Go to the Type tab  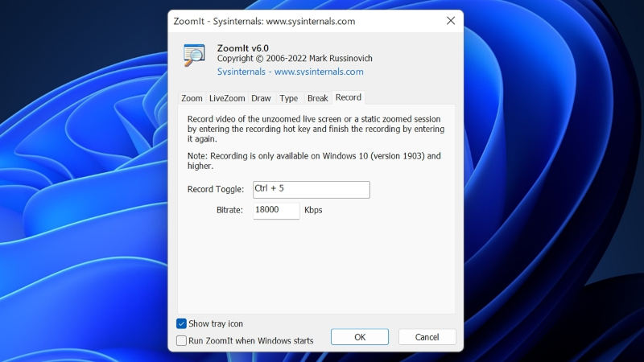pos(289,98)
